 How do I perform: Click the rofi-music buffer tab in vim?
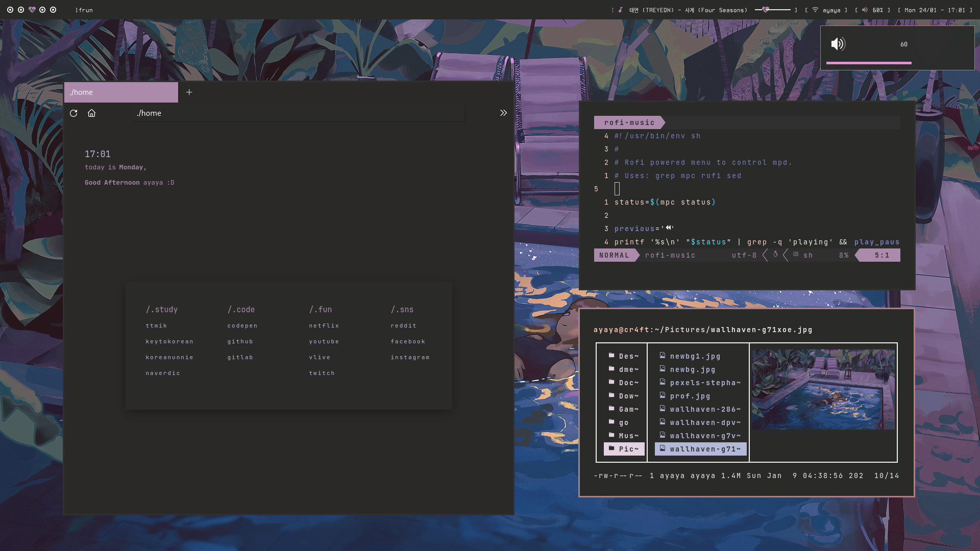point(629,122)
